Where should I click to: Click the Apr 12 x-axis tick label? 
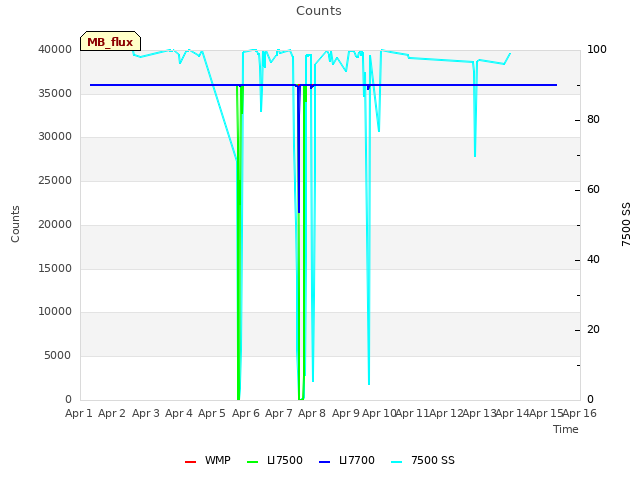tap(446, 413)
